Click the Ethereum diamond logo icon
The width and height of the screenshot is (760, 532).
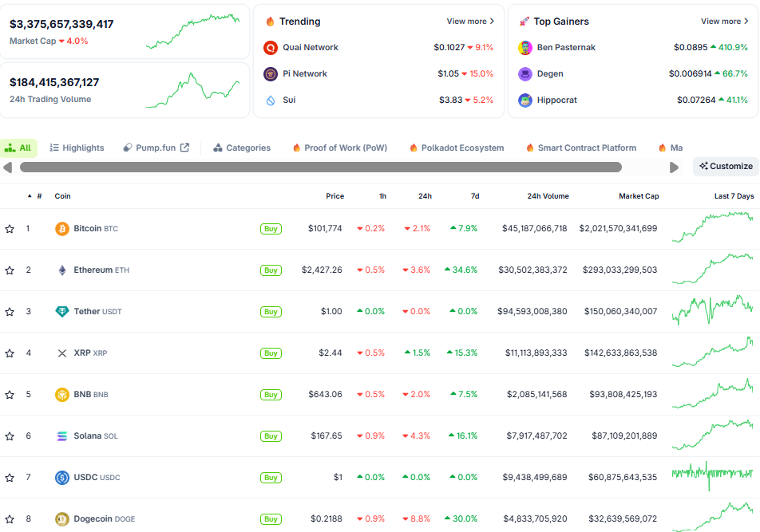click(x=61, y=270)
